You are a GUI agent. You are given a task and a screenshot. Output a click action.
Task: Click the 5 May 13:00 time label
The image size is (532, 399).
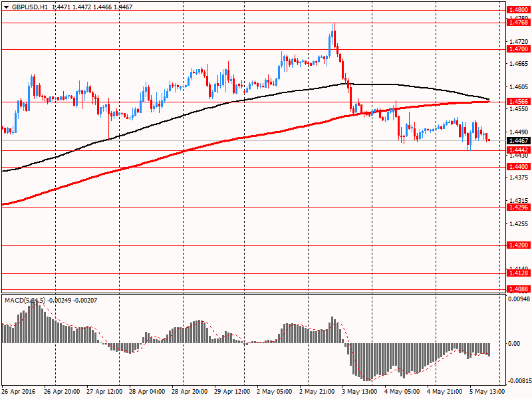pos(487,392)
